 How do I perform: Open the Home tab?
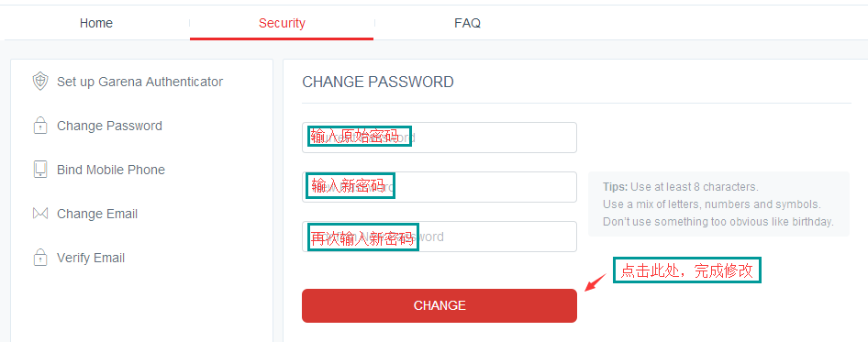tap(96, 23)
